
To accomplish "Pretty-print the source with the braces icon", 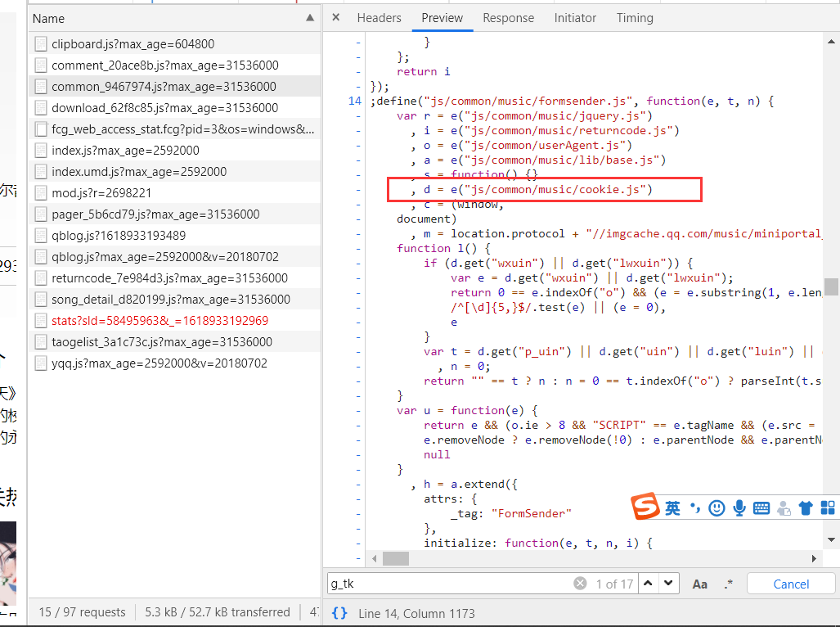I will point(339,612).
